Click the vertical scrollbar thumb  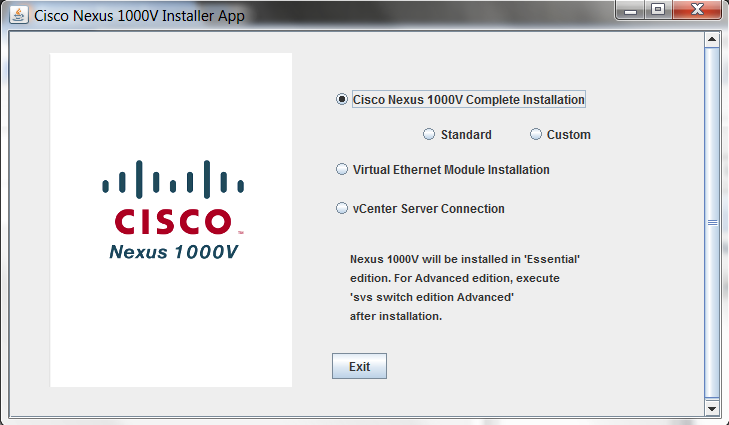click(712, 223)
